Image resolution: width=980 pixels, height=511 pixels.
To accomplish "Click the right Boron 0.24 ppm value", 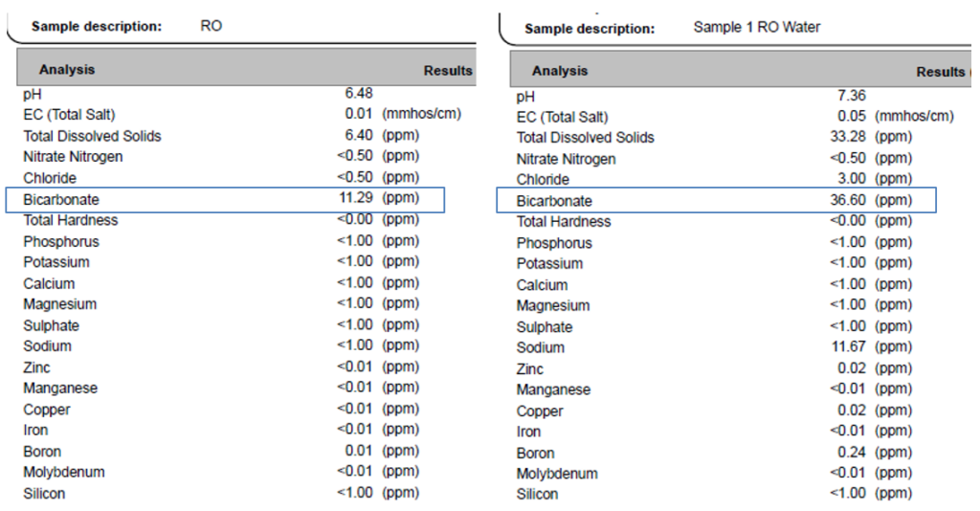I will [851, 453].
